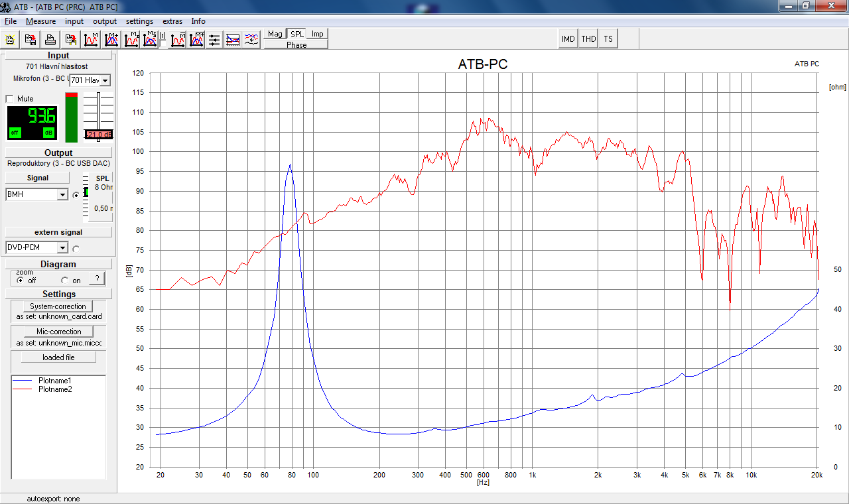Open the Info menu

(198, 21)
